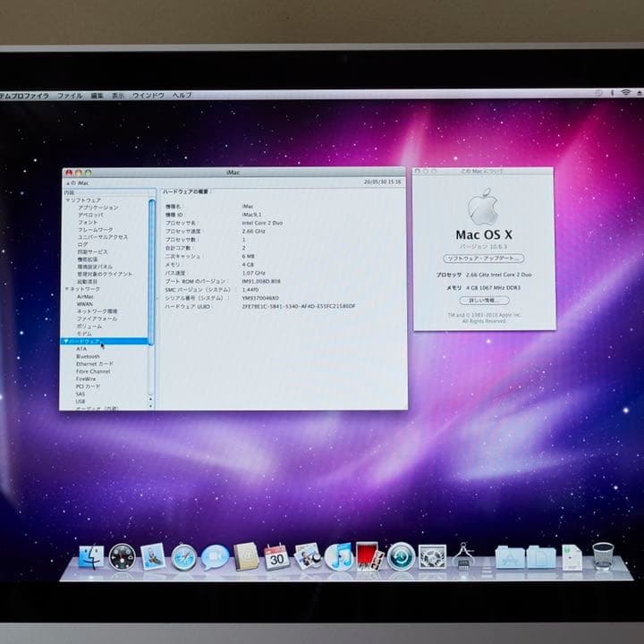
Task: Click the iMac9,1 model ID value
Action: [251, 215]
